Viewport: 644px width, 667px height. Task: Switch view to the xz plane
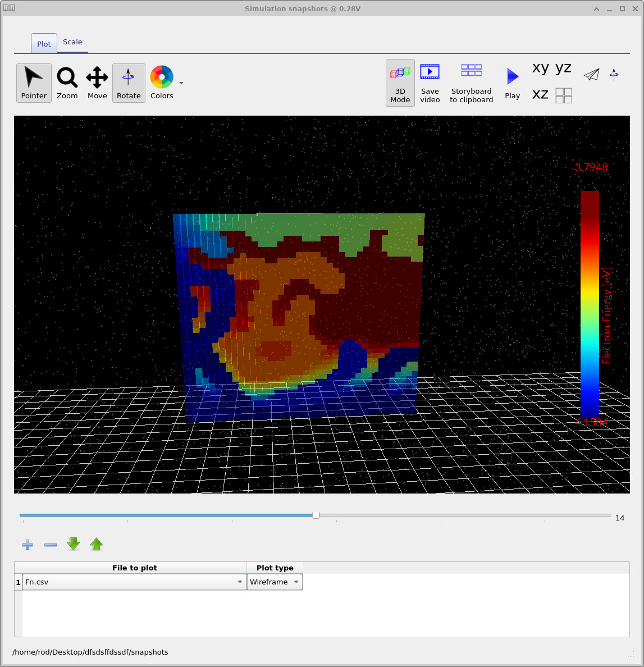(x=540, y=94)
